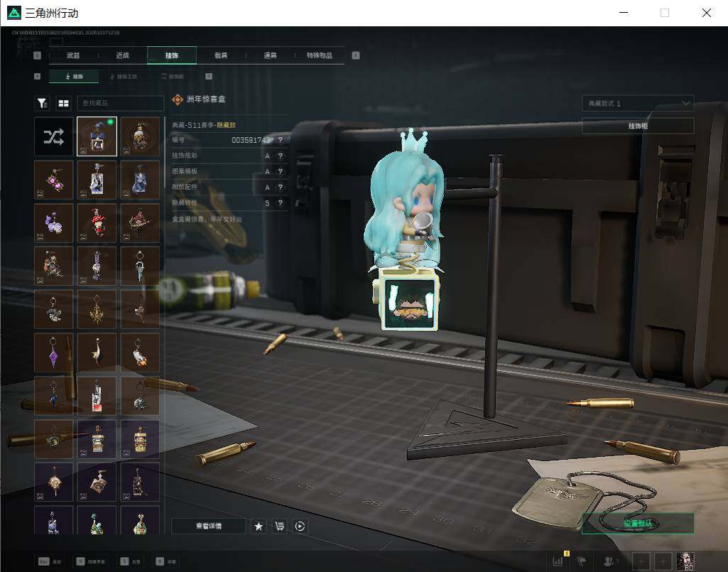
Task: Select the 挂饰 main tab
Action: [172, 55]
